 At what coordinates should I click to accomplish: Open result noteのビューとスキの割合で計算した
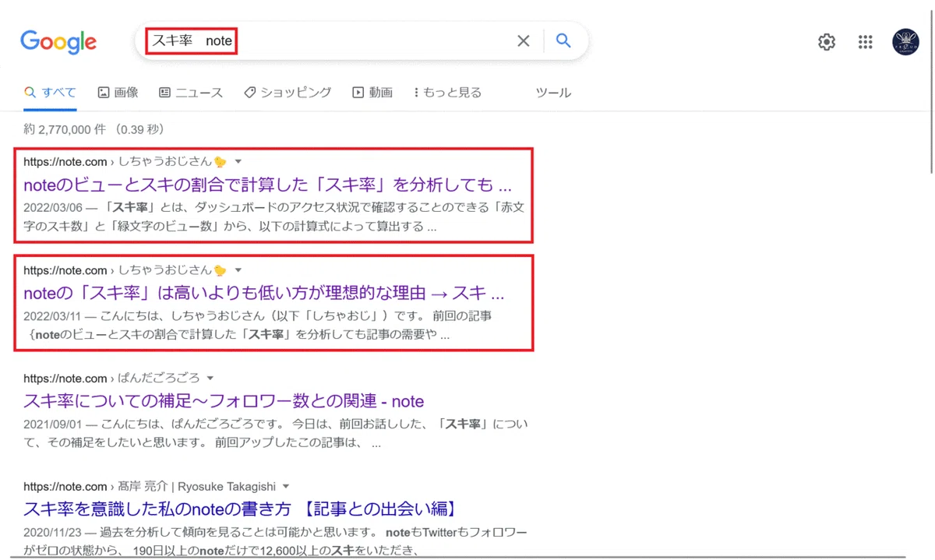point(268,185)
